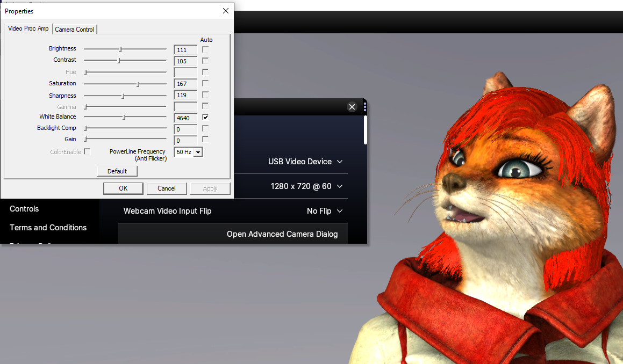Click Open Advanced Camera Dialog
Image resolution: width=623 pixels, height=364 pixels.
point(233,234)
